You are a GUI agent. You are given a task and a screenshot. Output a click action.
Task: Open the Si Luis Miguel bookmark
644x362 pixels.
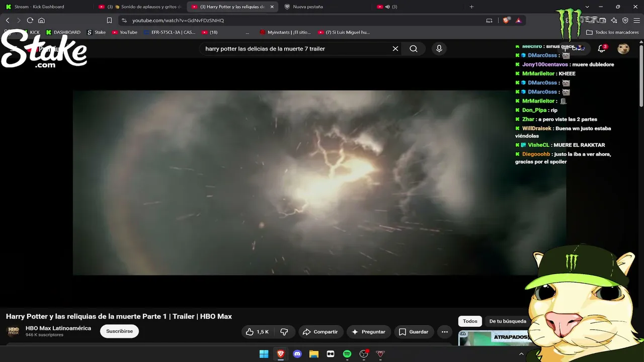(x=344, y=32)
